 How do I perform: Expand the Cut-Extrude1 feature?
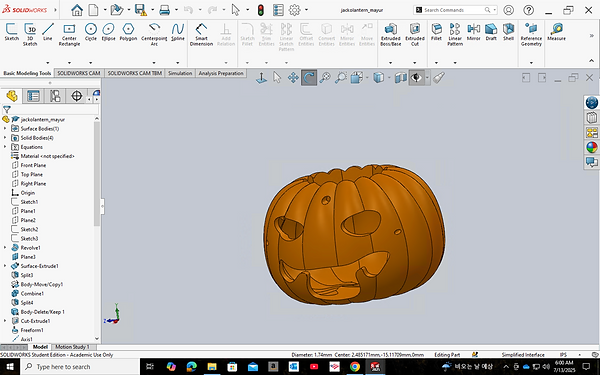click(x=5, y=321)
